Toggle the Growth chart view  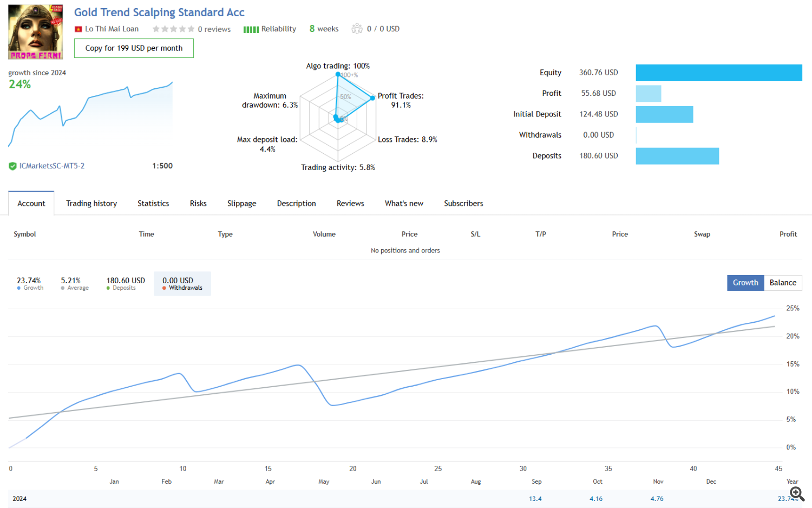click(x=745, y=283)
